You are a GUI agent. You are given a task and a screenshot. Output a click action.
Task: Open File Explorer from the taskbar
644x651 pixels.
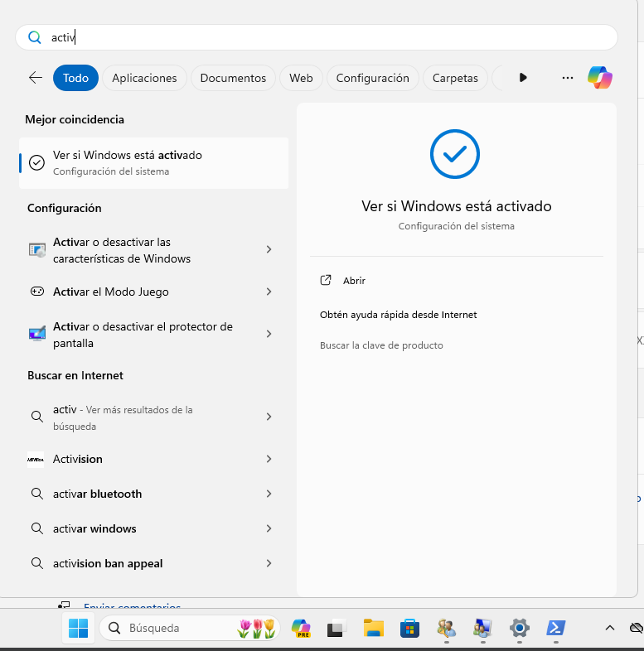[374, 629]
